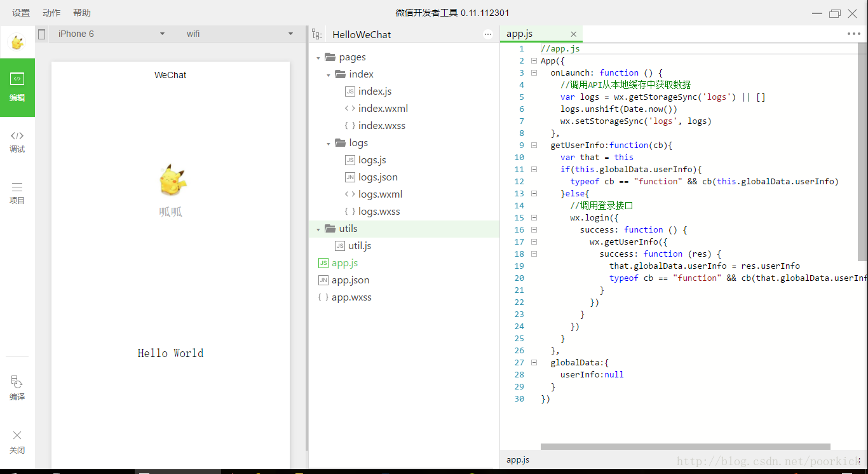868x474 pixels.
Task: Select the app.js editor tab
Action: [541, 34]
